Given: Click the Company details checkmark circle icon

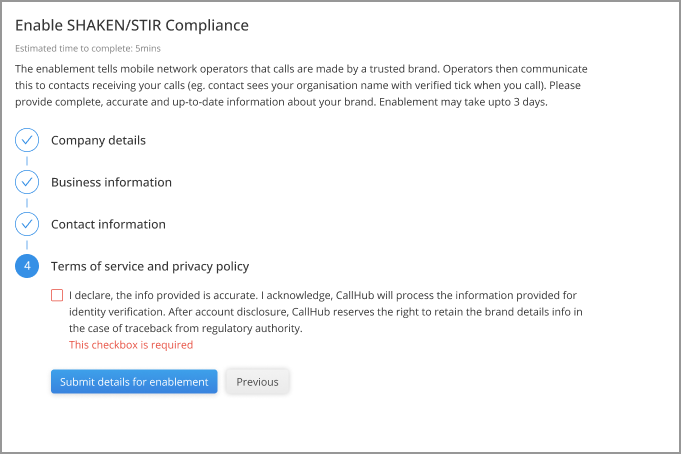Looking at the screenshot, I should 27,140.
